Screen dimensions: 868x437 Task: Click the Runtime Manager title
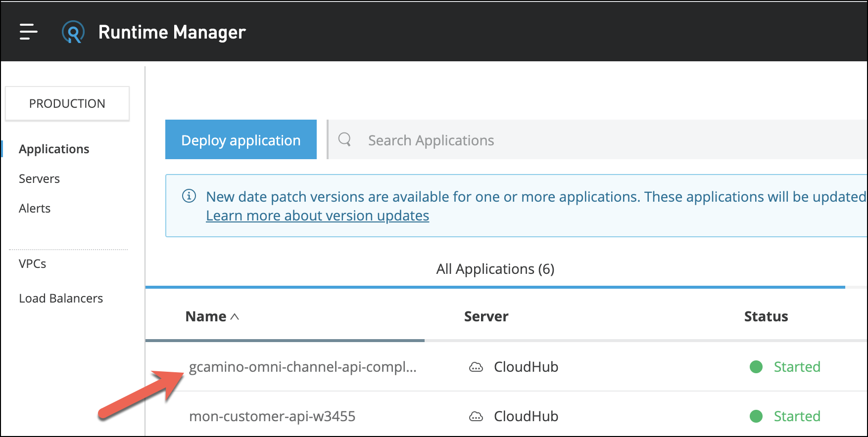point(172,32)
